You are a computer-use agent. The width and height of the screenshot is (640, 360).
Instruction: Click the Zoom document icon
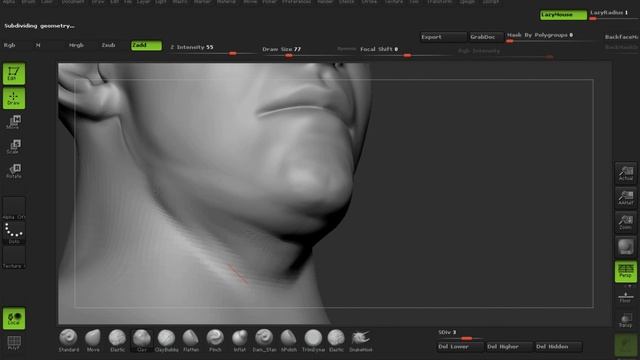tap(625, 222)
